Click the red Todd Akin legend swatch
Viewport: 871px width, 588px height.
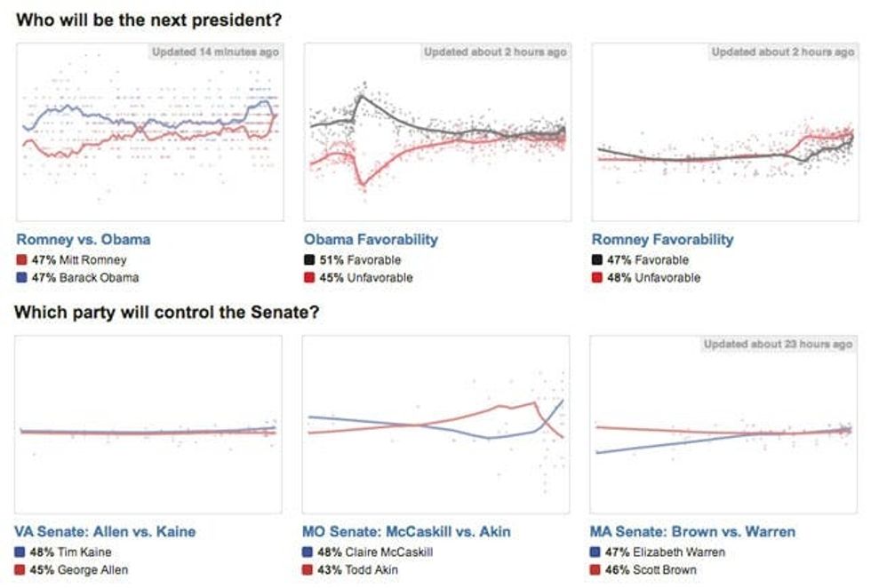pyautogui.click(x=308, y=569)
